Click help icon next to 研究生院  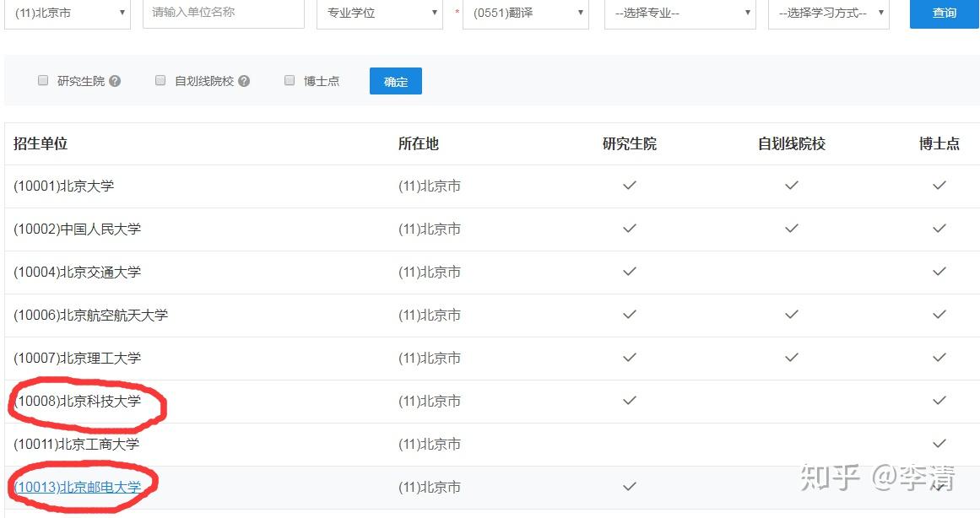(115, 81)
